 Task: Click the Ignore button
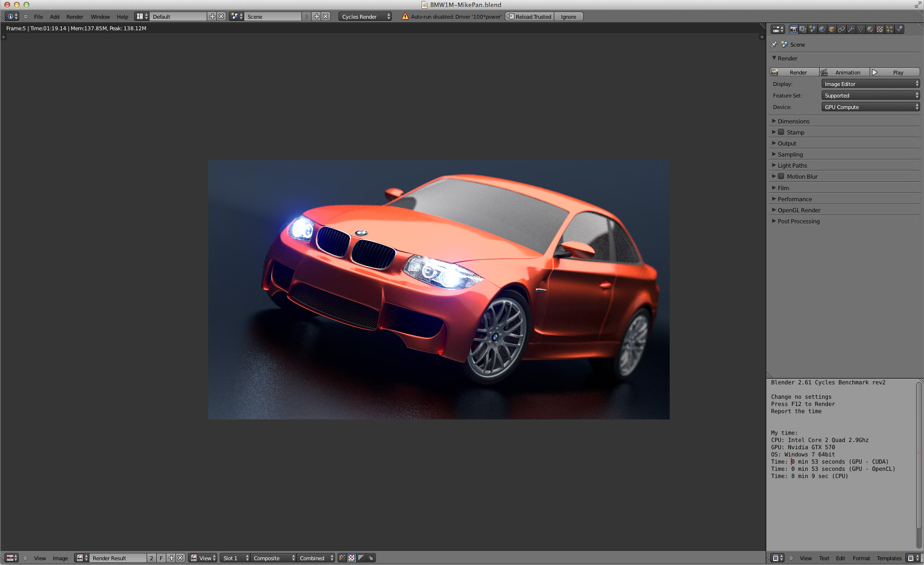[x=569, y=16]
